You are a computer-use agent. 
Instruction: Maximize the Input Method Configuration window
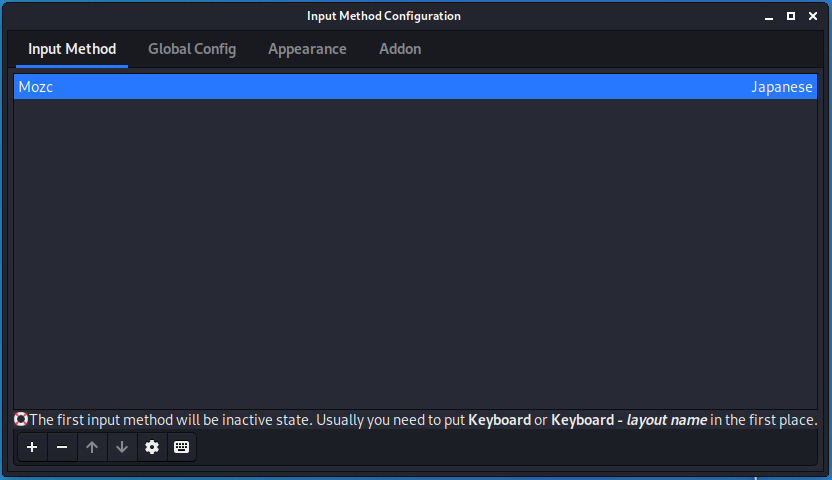(791, 16)
